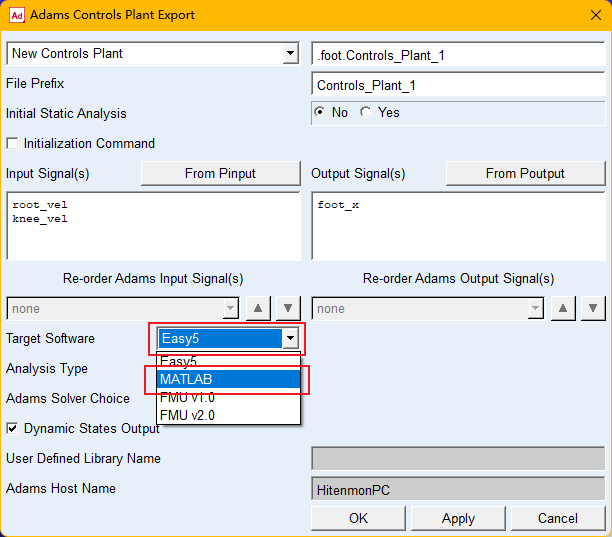Move output signal up with arrow button

click(564, 309)
